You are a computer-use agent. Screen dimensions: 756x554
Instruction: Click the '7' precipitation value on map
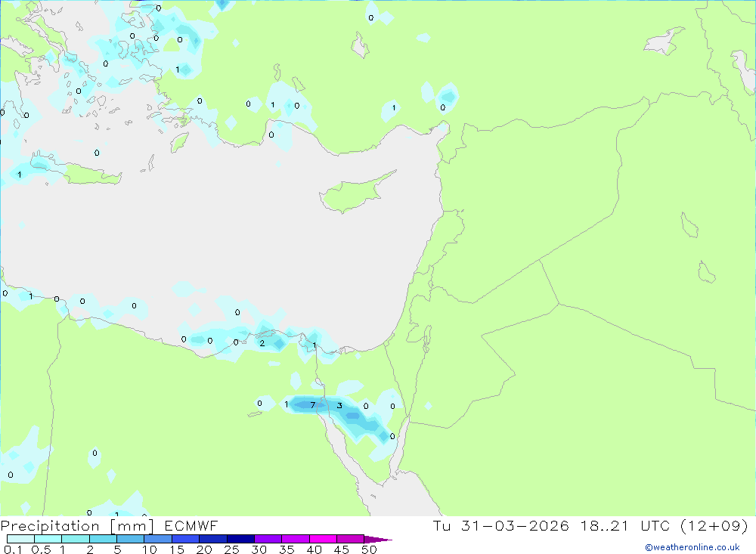coord(313,405)
